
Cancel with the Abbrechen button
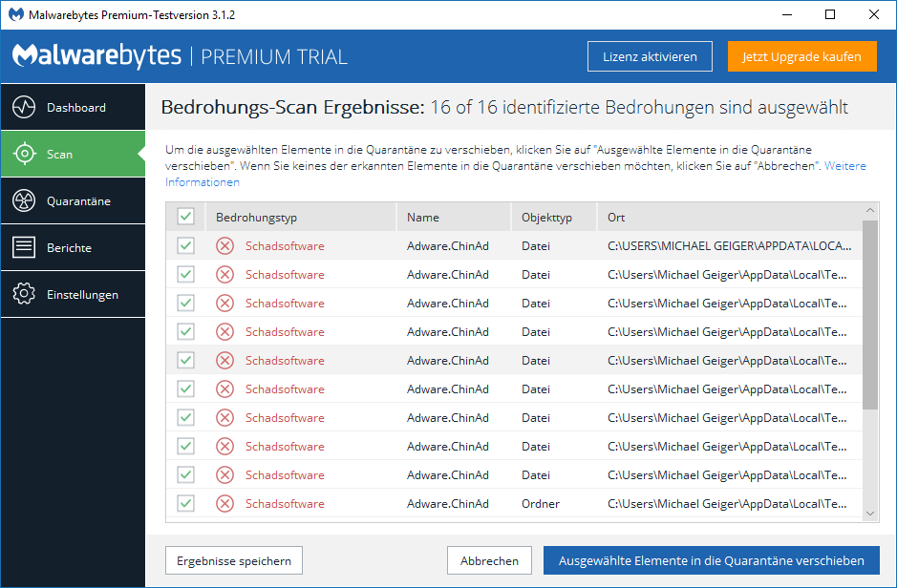[x=490, y=560]
